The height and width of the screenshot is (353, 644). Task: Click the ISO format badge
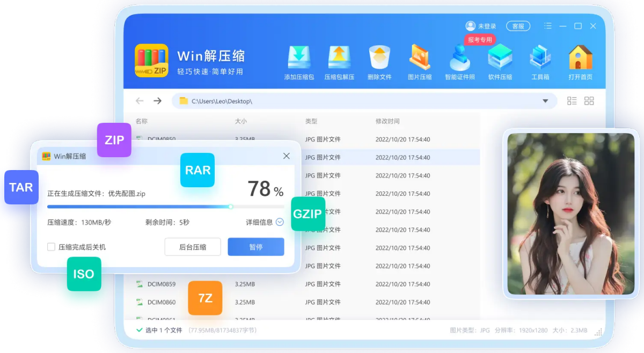tap(84, 274)
